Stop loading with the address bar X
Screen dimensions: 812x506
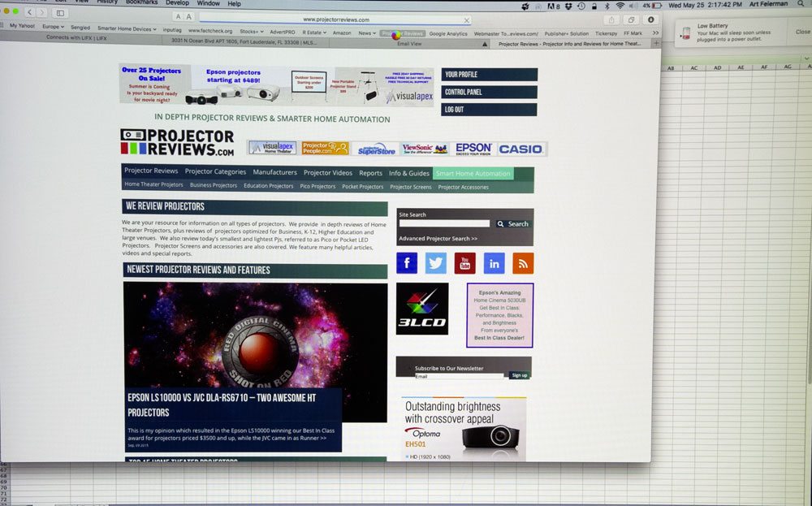pyautogui.click(x=466, y=20)
